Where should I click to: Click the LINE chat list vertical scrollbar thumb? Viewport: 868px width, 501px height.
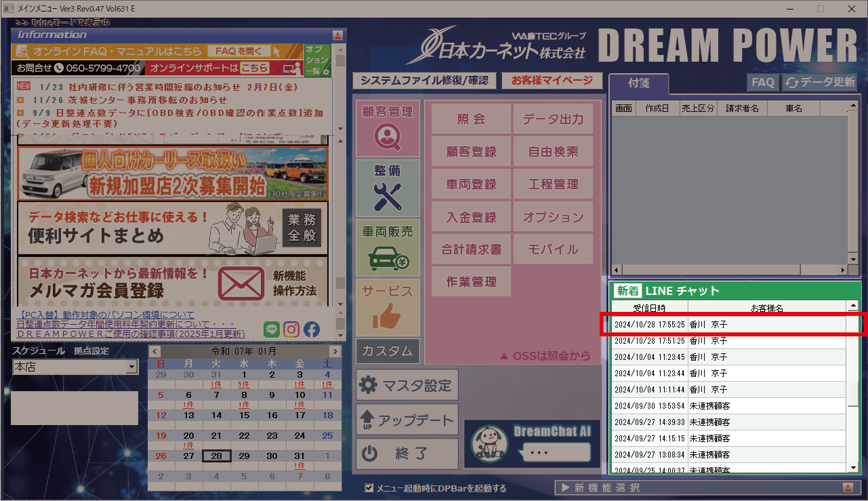pyautogui.click(x=853, y=393)
